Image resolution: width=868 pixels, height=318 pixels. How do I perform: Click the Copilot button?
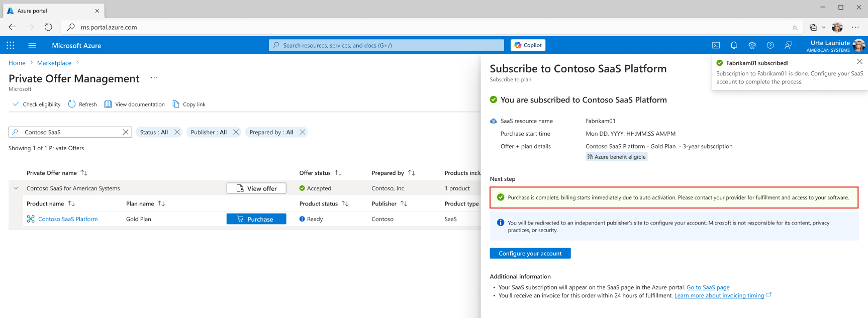(x=528, y=45)
